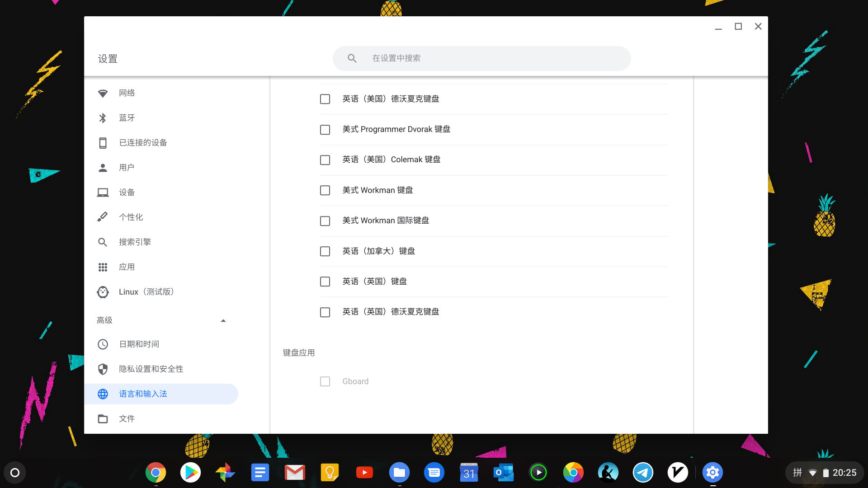Tick the 英语（加拿大）键盘 checkbox
The height and width of the screenshot is (488, 868).
[x=325, y=251]
